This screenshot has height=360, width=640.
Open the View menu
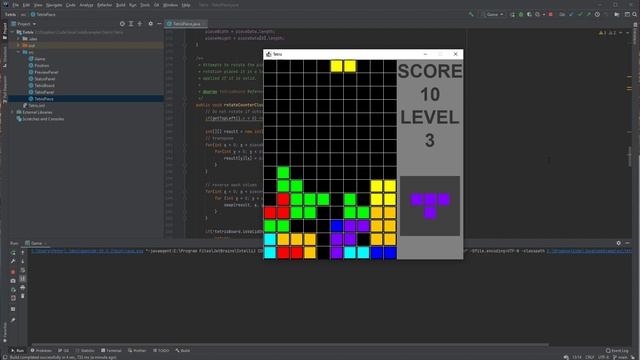[x=38, y=5]
